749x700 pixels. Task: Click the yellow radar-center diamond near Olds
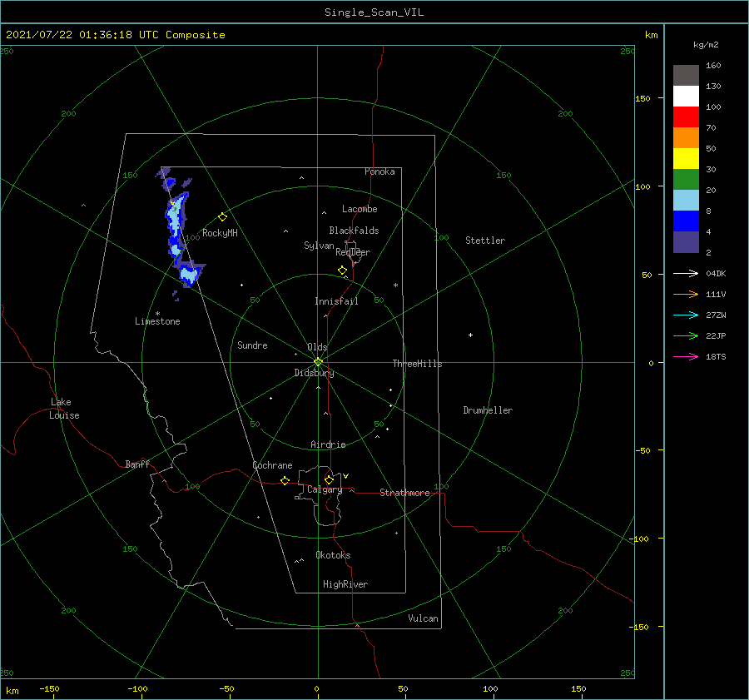318,362
